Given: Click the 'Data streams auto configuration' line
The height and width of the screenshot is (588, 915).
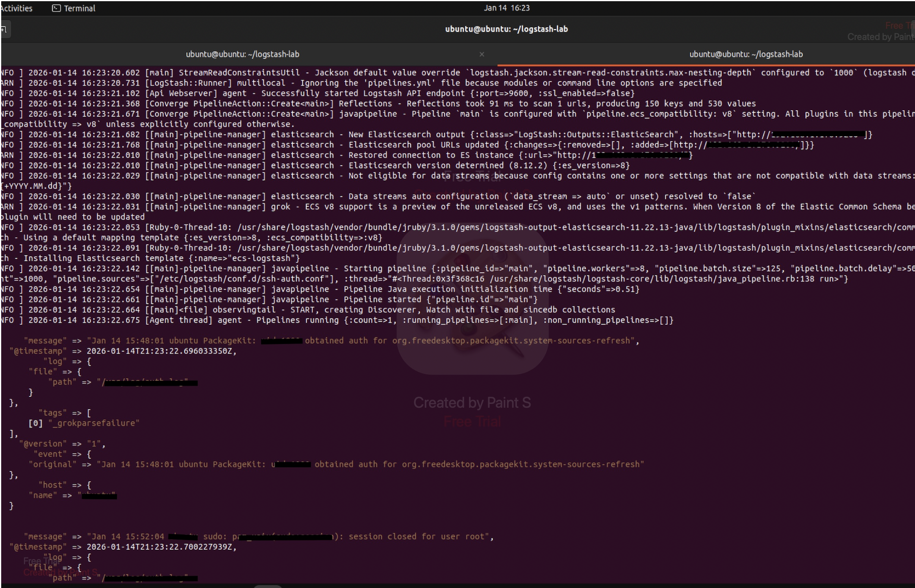Looking at the screenshot, I should [x=378, y=196].
